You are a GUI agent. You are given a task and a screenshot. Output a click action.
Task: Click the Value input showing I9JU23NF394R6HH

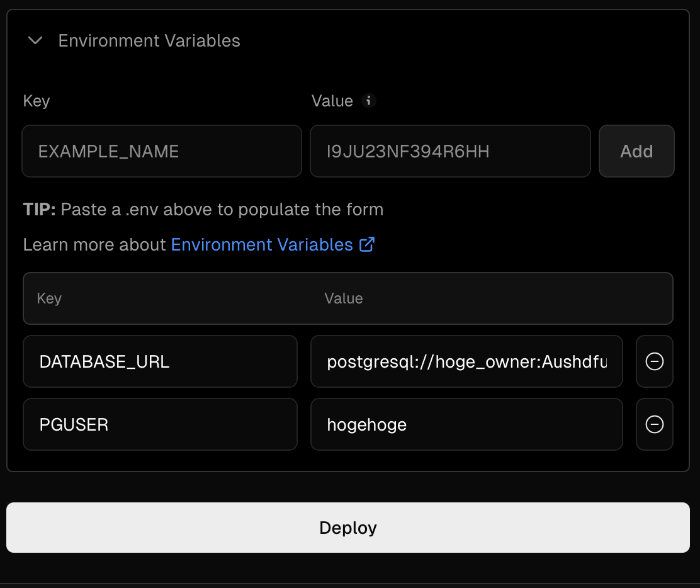450,151
